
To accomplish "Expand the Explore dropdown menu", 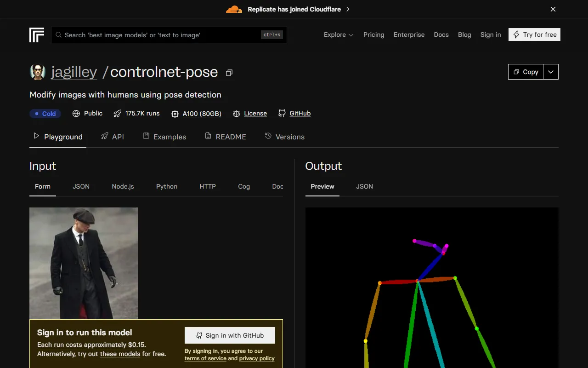I will 339,35.
